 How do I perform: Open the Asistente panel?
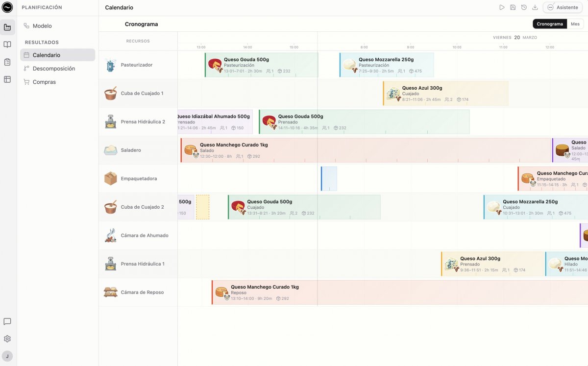563,7
